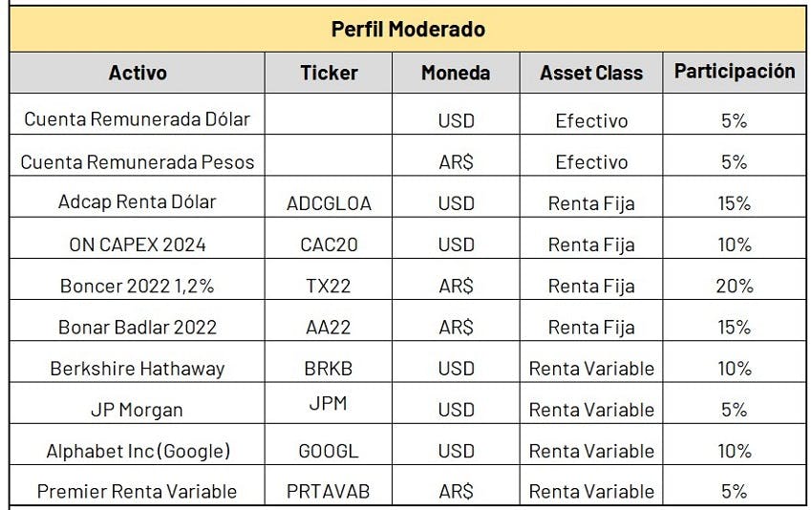
Task: Select the ON CAPEX 2024 cell
Action: [138, 244]
